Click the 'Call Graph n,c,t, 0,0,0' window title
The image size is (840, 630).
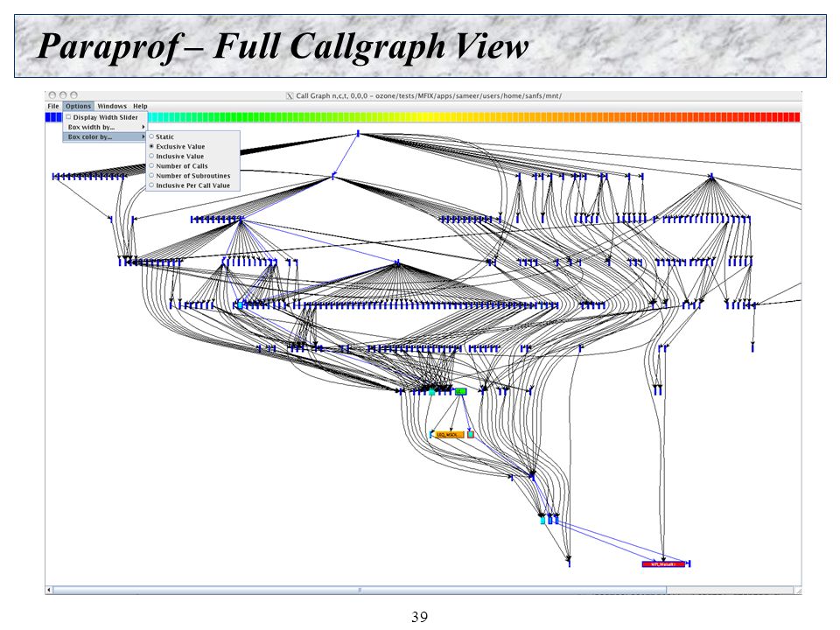coord(332,96)
